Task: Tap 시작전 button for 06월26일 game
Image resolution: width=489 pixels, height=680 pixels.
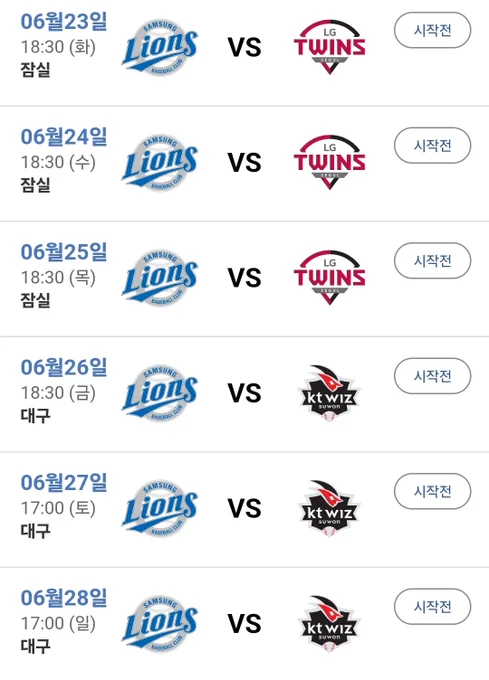Action: pyautogui.click(x=432, y=376)
